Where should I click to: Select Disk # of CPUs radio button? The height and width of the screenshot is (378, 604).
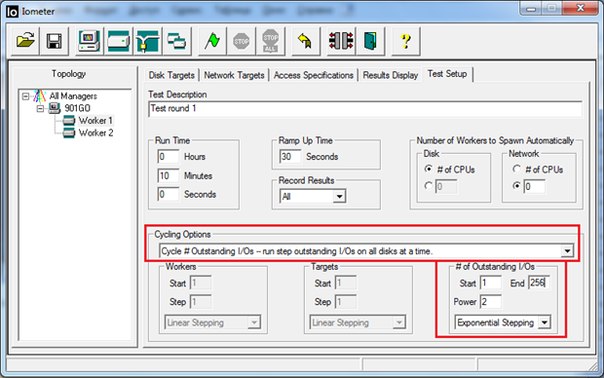coord(428,169)
